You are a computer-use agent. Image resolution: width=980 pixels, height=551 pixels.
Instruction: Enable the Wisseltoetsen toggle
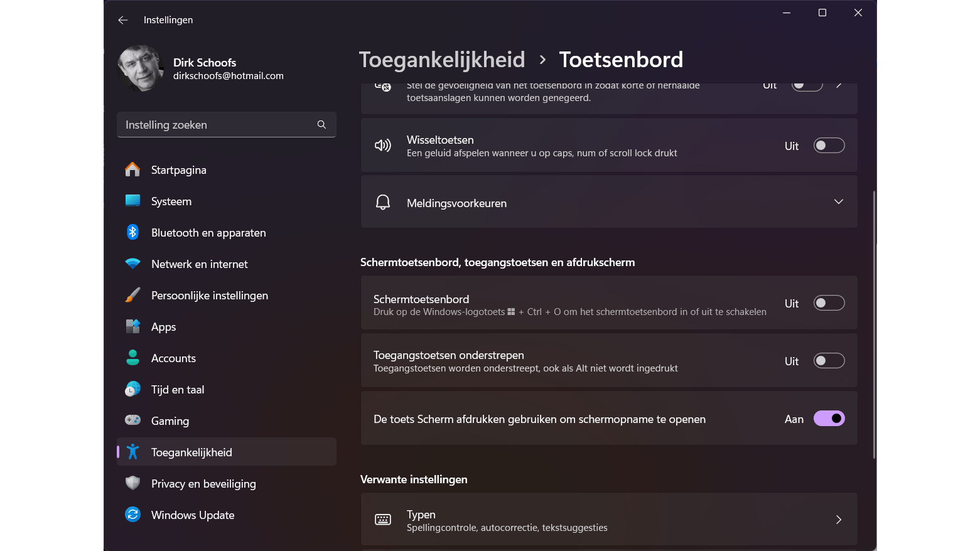(829, 146)
